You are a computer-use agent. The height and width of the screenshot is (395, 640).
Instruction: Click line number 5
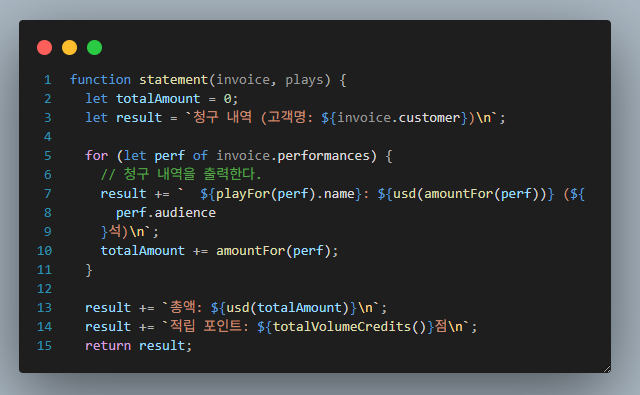coord(48,155)
